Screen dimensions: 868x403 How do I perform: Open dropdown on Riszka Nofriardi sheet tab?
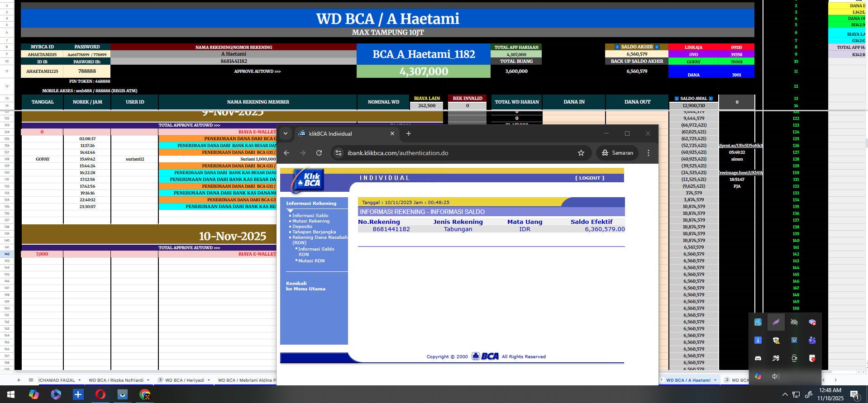(148, 380)
